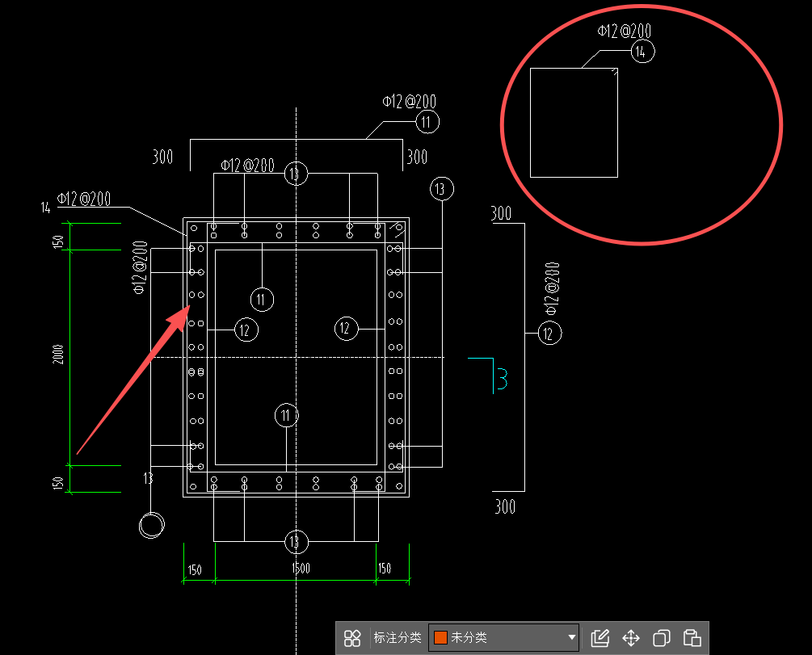The height and width of the screenshot is (655, 812).
Task: Select the rectangle outline in detail view
Action: [574, 123]
